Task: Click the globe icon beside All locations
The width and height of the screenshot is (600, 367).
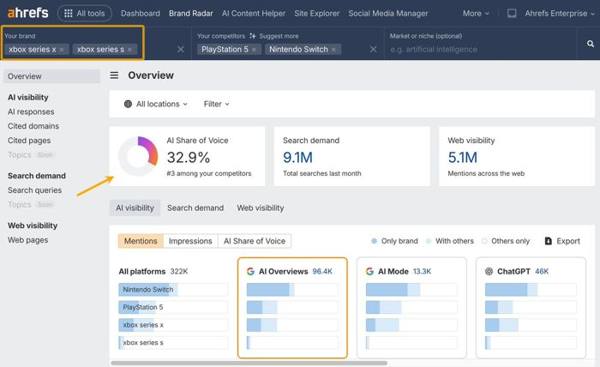Action: point(128,104)
